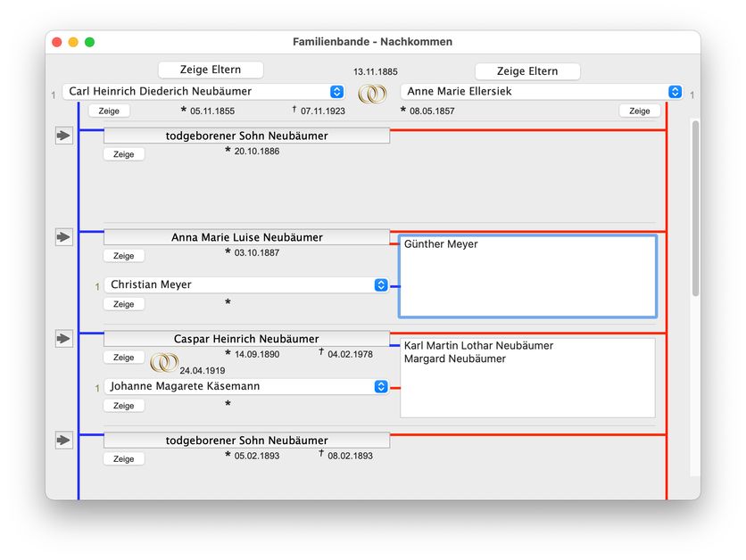Open the Anne Marie Ellersiek dropdown
Viewport: 746px width, 560px height.
point(676,92)
